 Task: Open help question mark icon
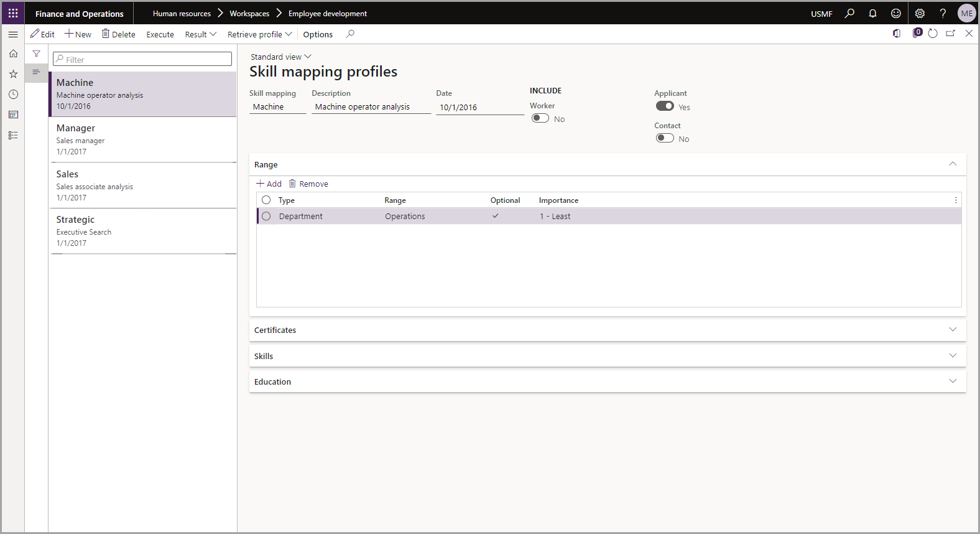tap(943, 13)
